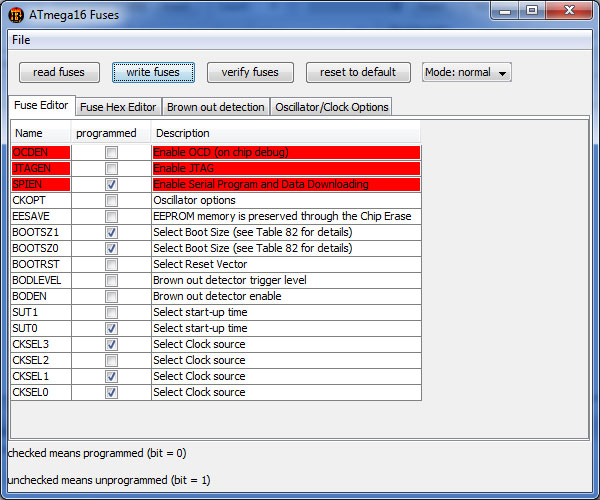Enable the CKOPT fuse checkbox
600x500 pixels.
(111, 200)
